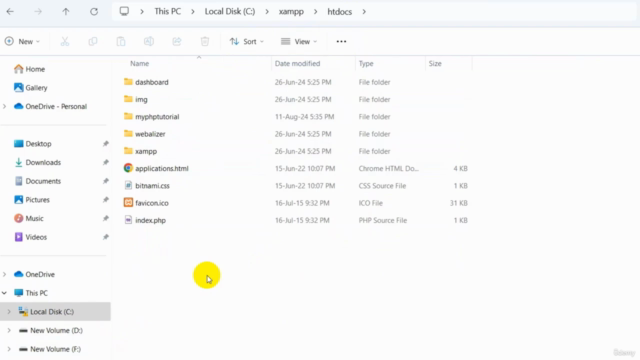Open pinned Downloads in sidebar
This screenshot has height=360, width=640.
(x=43, y=162)
